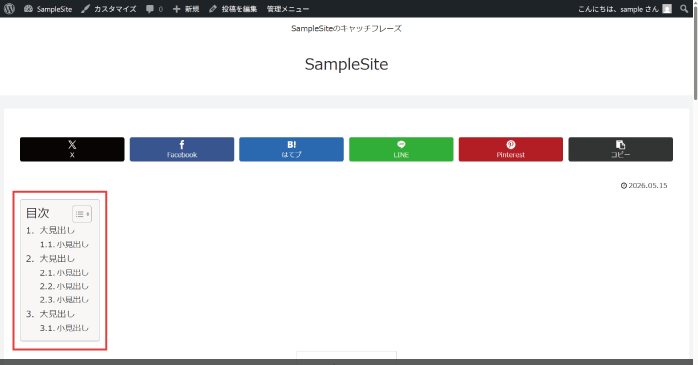This screenshot has height=365, width=698.
Task: Open the WordPress logo menu
Action: click(x=9, y=8)
